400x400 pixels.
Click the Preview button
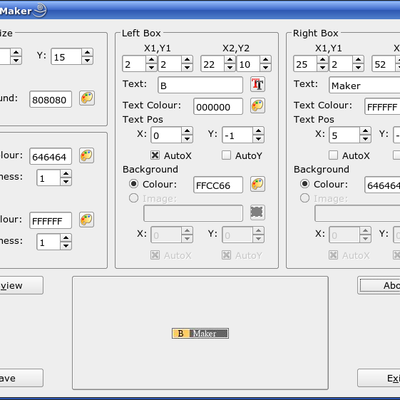(21, 285)
